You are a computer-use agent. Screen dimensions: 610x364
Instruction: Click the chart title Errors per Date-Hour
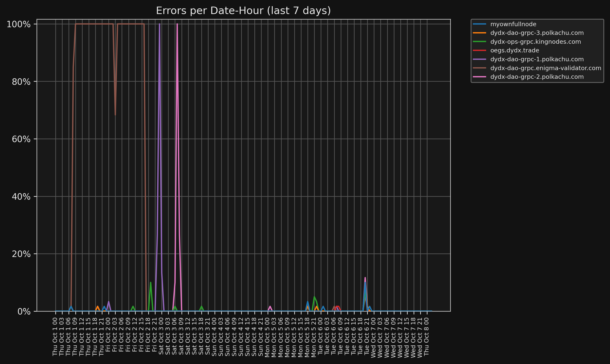pyautogui.click(x=243, y=11)
